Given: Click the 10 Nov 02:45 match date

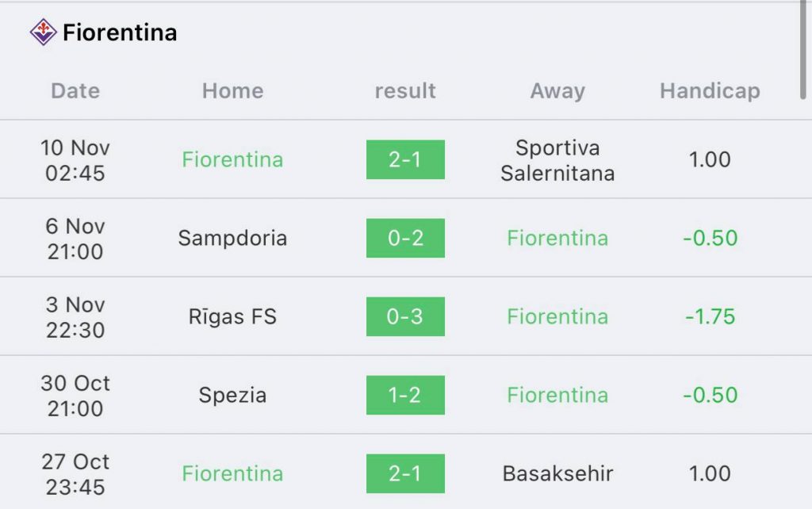Looking at the screenshot, I should tap(75, 160).
